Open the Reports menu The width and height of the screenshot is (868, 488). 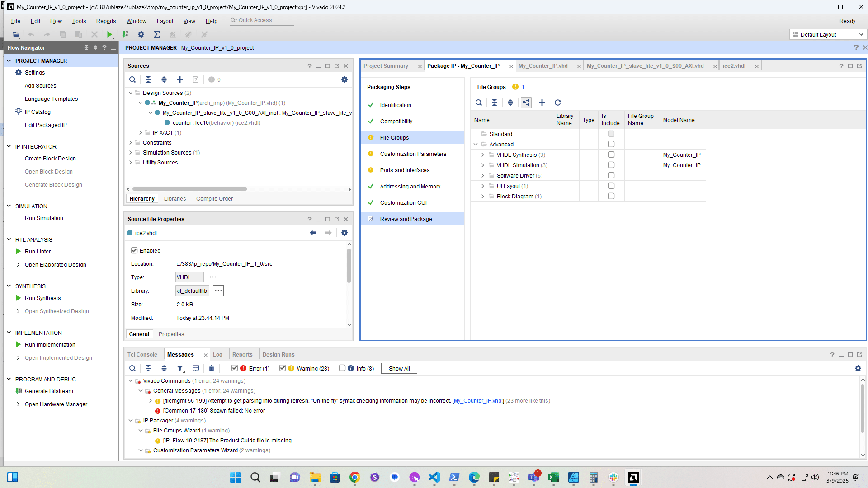point(106,21)
